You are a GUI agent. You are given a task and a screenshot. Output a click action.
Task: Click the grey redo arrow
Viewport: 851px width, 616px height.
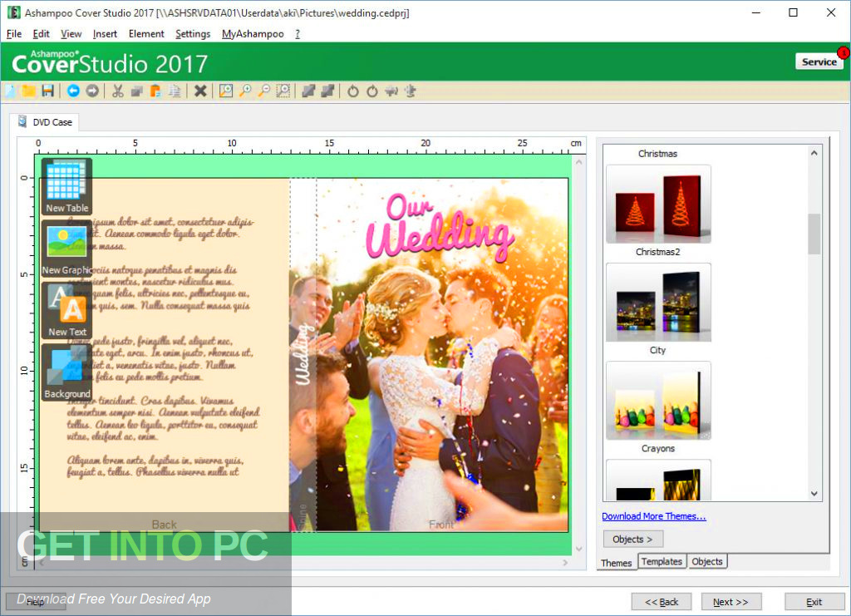pos(93,91)
